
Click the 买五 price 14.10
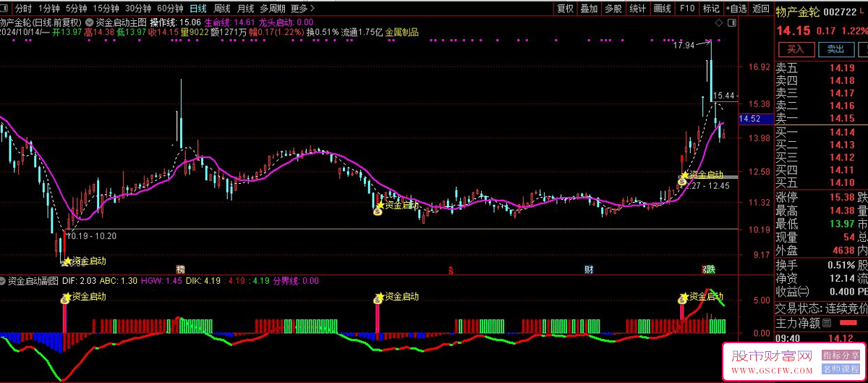tap(842, 183)
